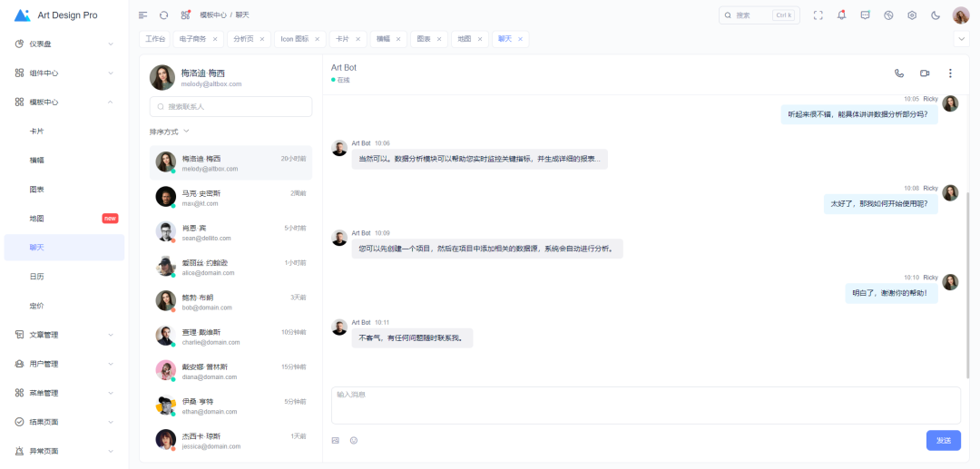Open the language globe icon

(x=888, y=15)
